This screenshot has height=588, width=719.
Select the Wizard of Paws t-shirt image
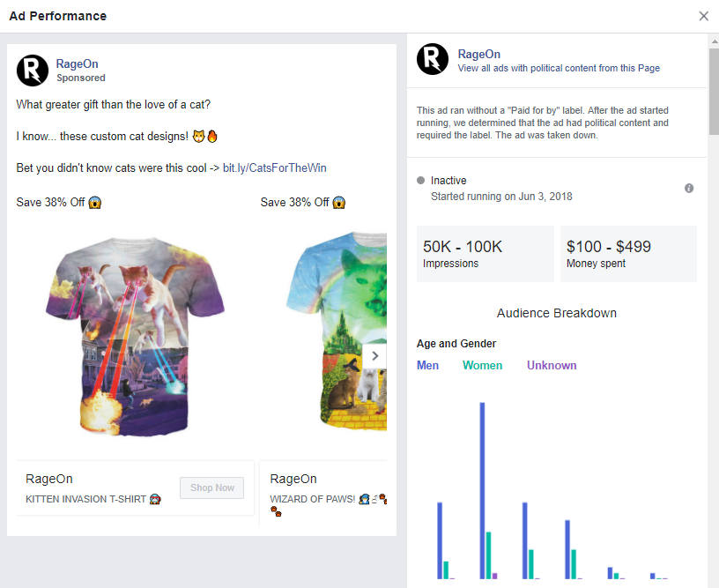(337, 331)
